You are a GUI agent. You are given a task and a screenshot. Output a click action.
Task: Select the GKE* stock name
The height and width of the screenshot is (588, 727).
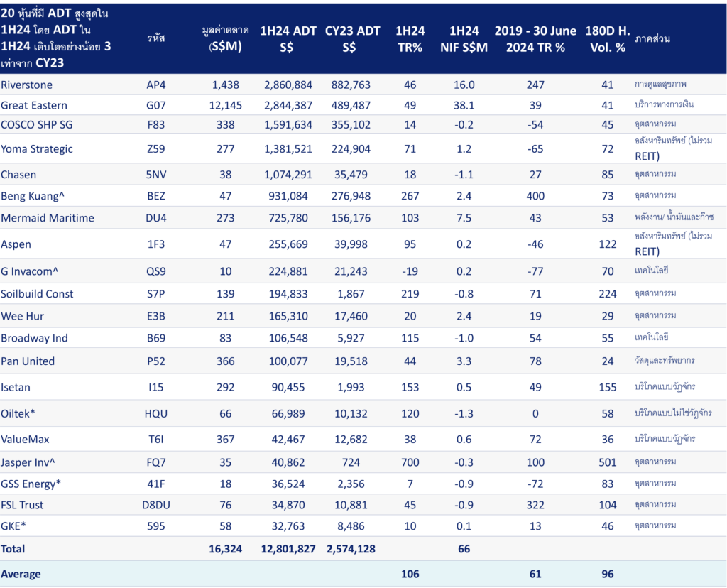click(13, 526)
